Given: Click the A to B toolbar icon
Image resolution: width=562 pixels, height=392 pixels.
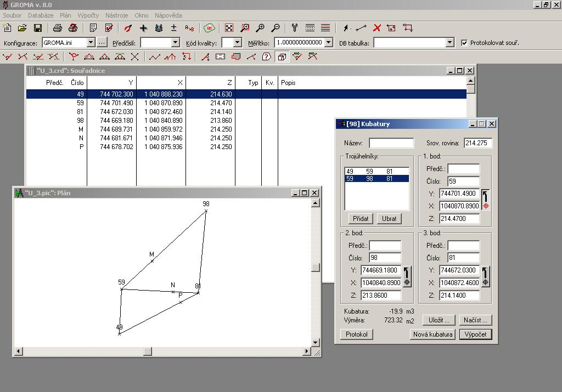Looking at the screenshot, I should (189, 28).
